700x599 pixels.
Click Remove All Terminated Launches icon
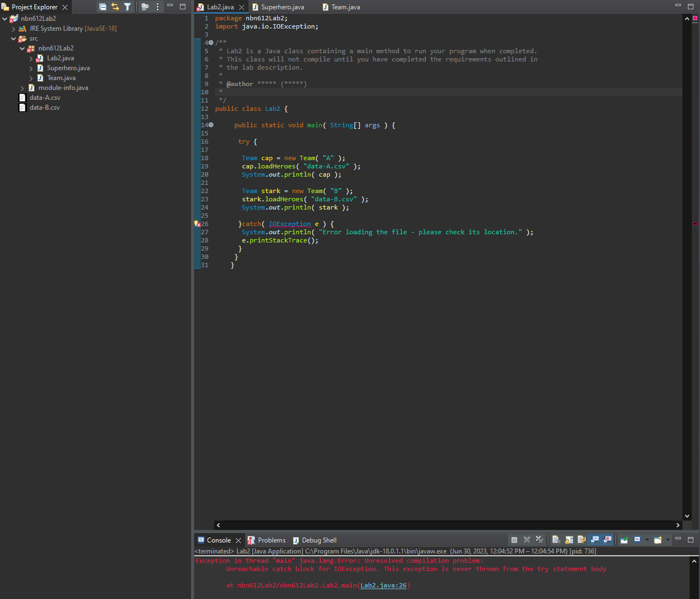[x=539, y=540]
